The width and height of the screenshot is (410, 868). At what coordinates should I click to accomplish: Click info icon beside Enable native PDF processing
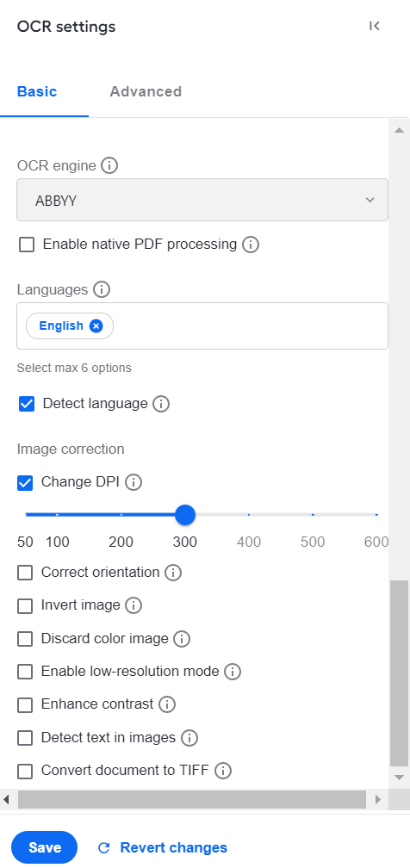click(x=251, y=245)
